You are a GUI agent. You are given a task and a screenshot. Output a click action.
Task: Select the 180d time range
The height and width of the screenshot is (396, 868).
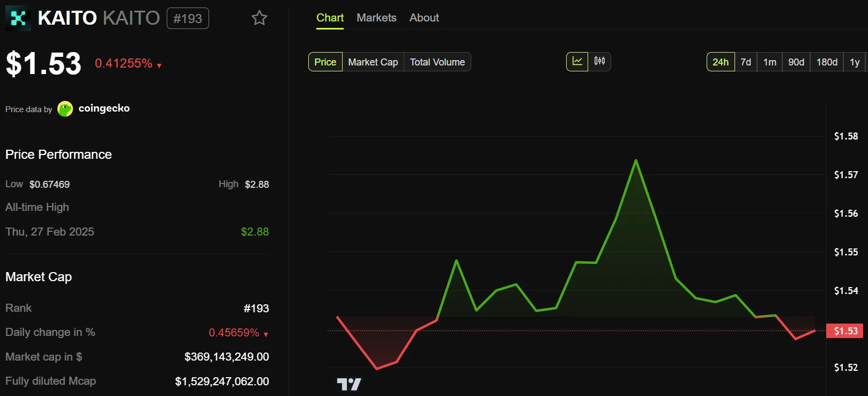(827, 62)
